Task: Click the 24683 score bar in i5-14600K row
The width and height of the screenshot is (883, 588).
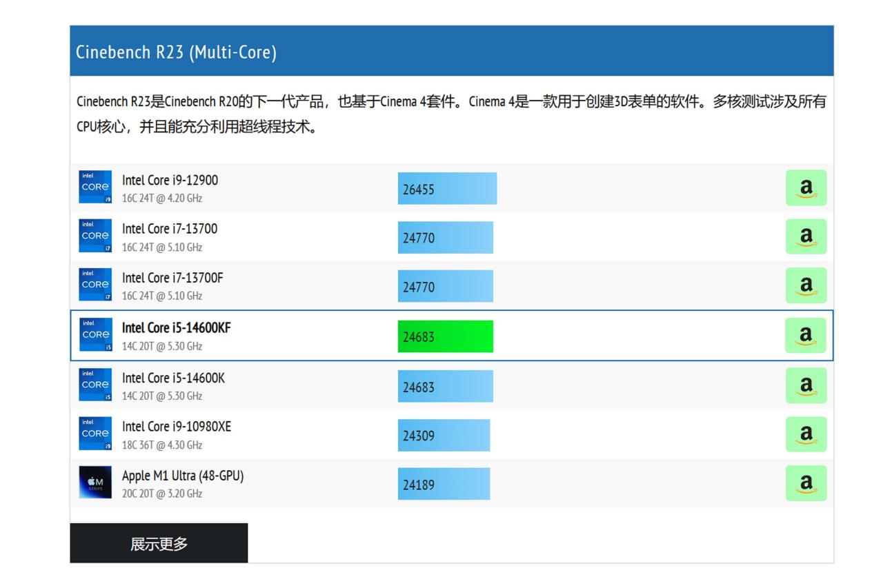Action: [x=446, y=386]
